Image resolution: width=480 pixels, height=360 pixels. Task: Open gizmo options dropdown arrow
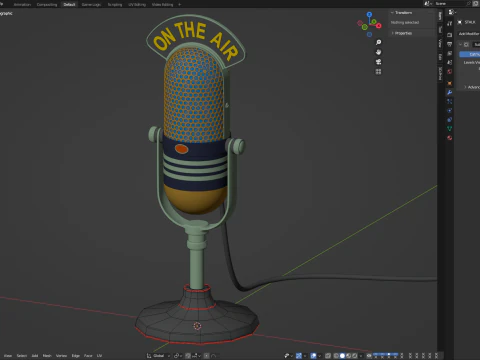coord(305,356)
